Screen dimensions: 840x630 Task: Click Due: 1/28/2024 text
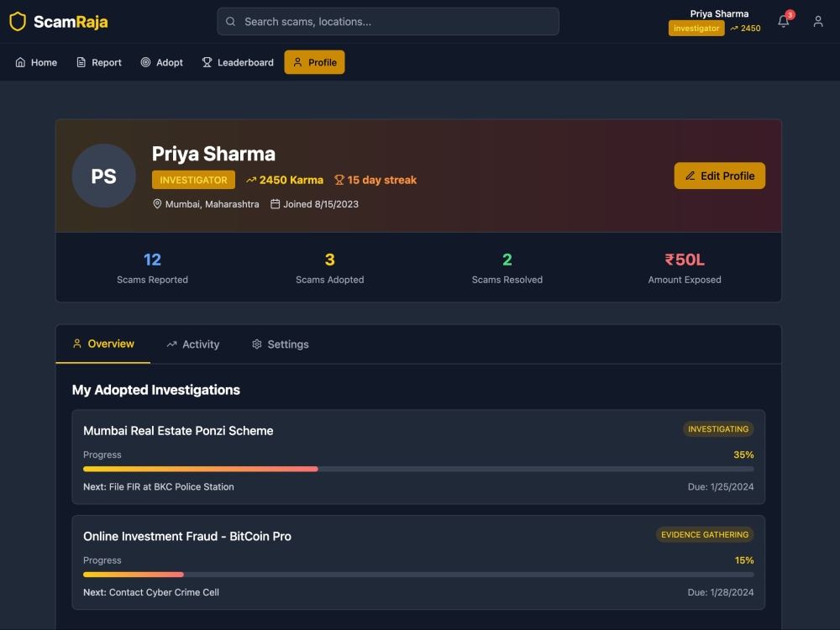click(x=721, y=592)
